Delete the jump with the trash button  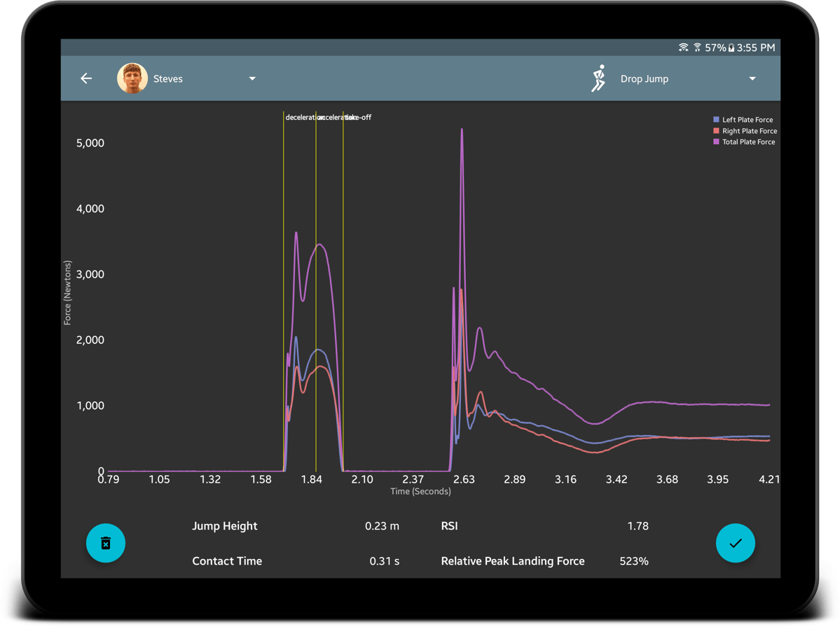(106, 543)
